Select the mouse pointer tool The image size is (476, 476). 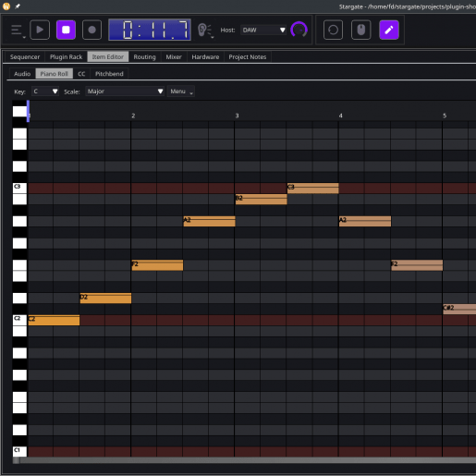pyautogui.click(x=361, y=30)
